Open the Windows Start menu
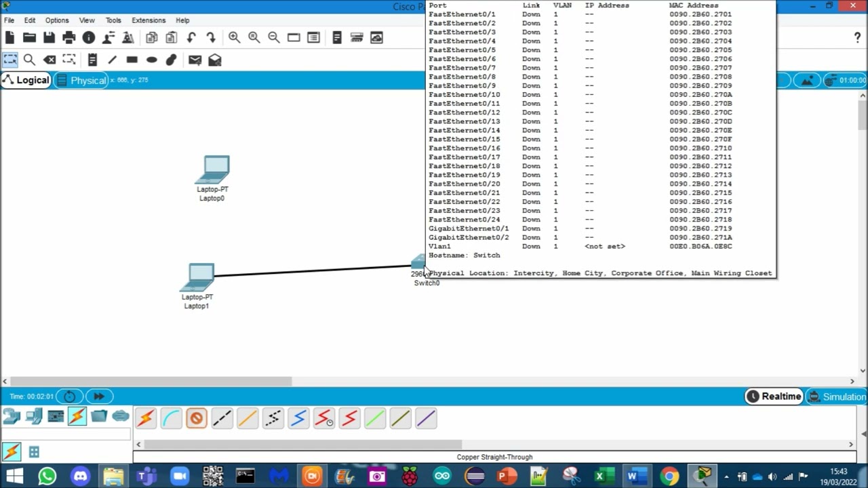Image resolution: width=868 pixels, height=488 pixels. pos(14,476)
